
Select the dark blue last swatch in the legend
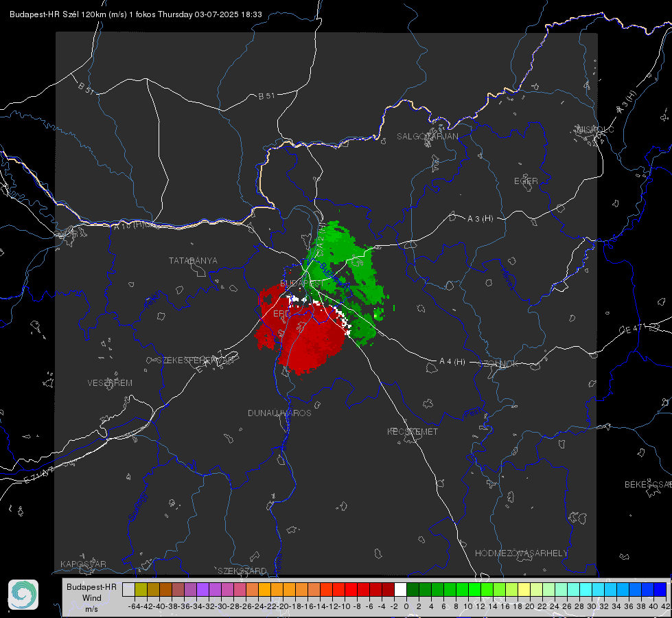click(660, 589)
